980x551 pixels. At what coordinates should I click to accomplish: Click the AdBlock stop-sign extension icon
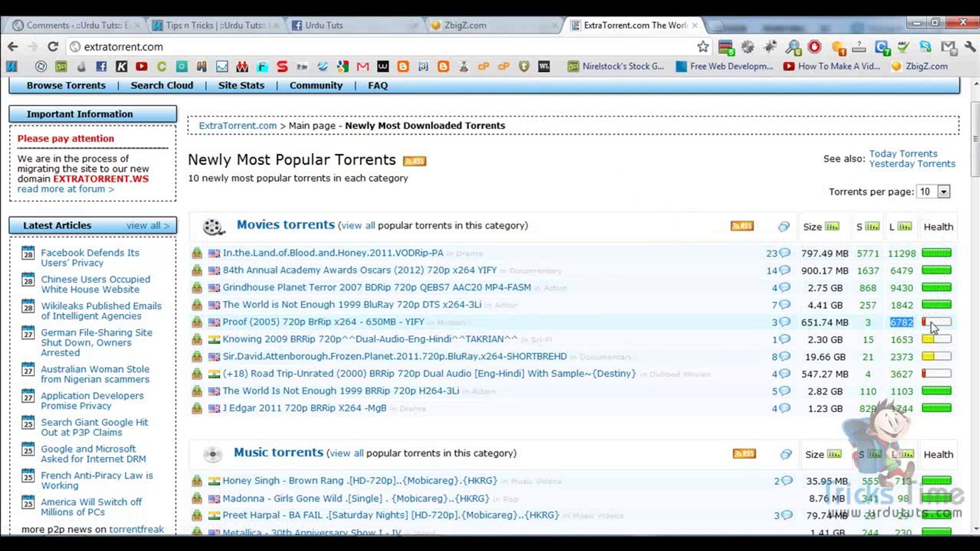point(815,46)
